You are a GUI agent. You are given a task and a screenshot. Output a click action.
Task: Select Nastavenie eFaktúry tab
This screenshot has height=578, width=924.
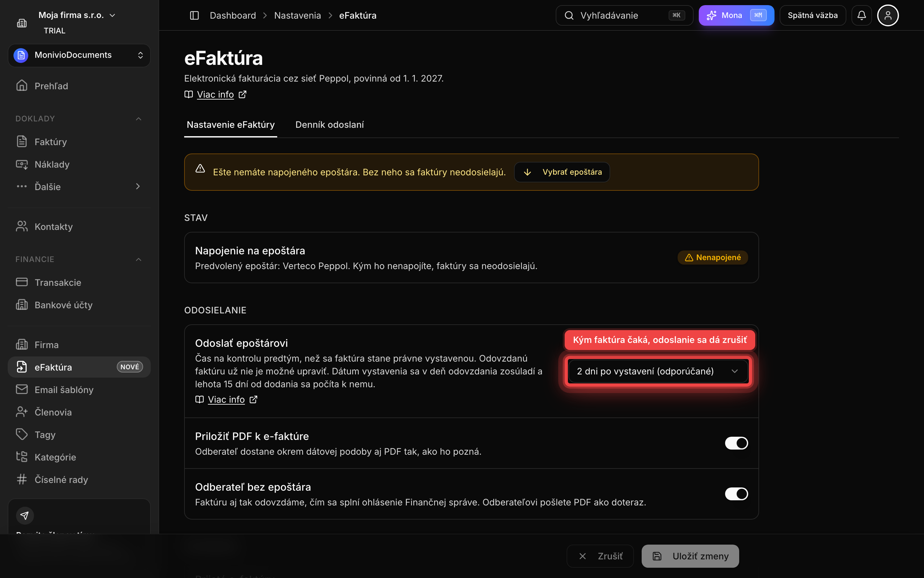231,125
